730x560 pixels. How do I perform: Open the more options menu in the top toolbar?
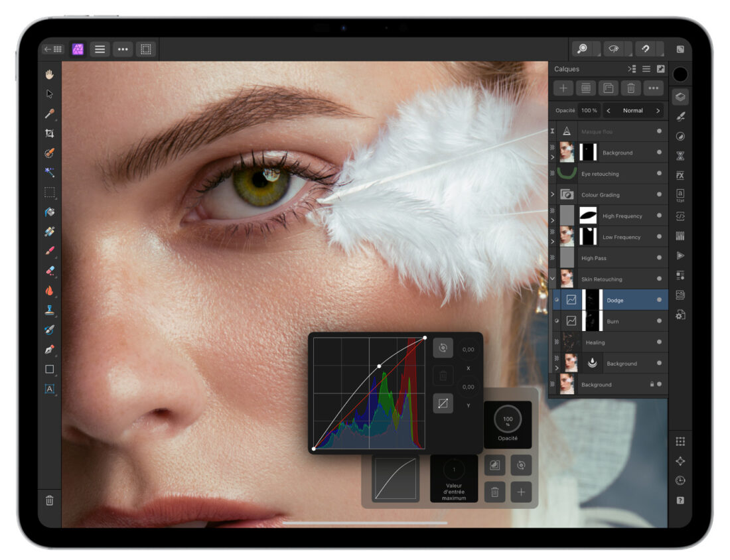point(123,49)
